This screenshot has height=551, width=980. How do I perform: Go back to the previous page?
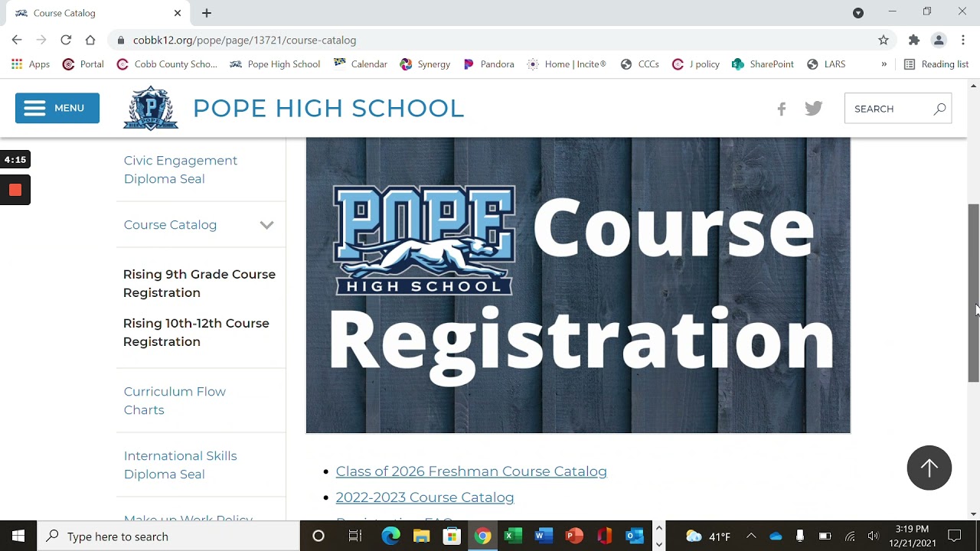point(17,40)
